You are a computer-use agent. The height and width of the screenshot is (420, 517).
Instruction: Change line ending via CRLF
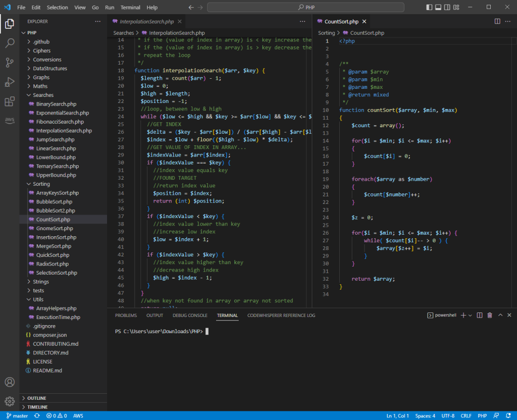click(466, 416)
